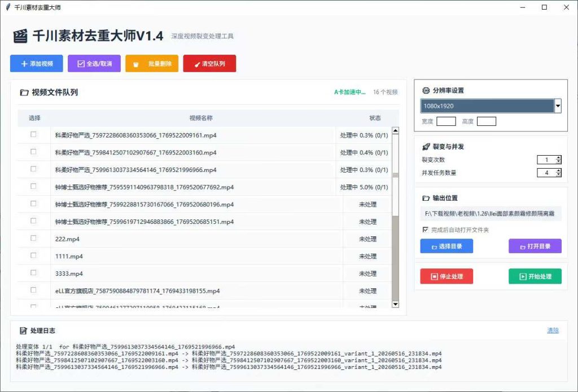Decrease 并发任务数量 with down arrow
This screenshot has height=392, width=578.
(558, 175)
